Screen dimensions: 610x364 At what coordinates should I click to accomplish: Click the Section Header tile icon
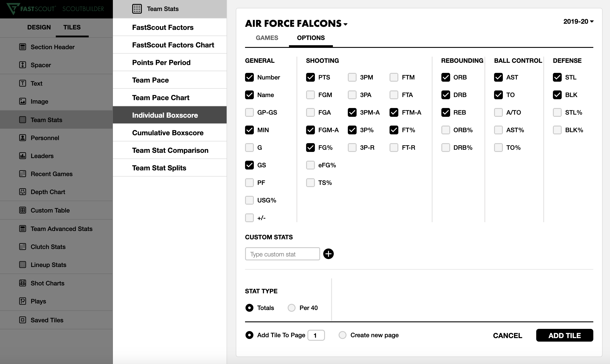click(x=23, y=47)
